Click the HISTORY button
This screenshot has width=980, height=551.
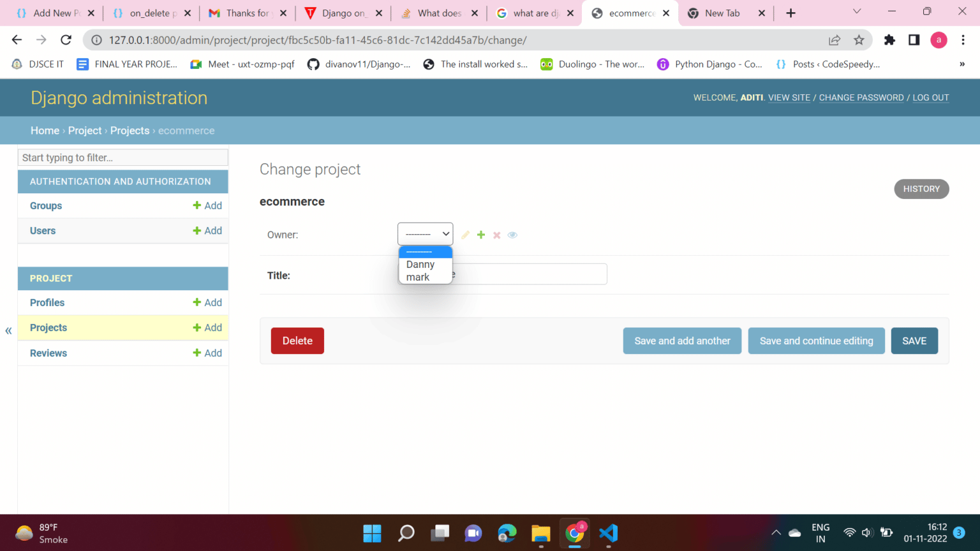pyautogui.click(x=921, y=189)
